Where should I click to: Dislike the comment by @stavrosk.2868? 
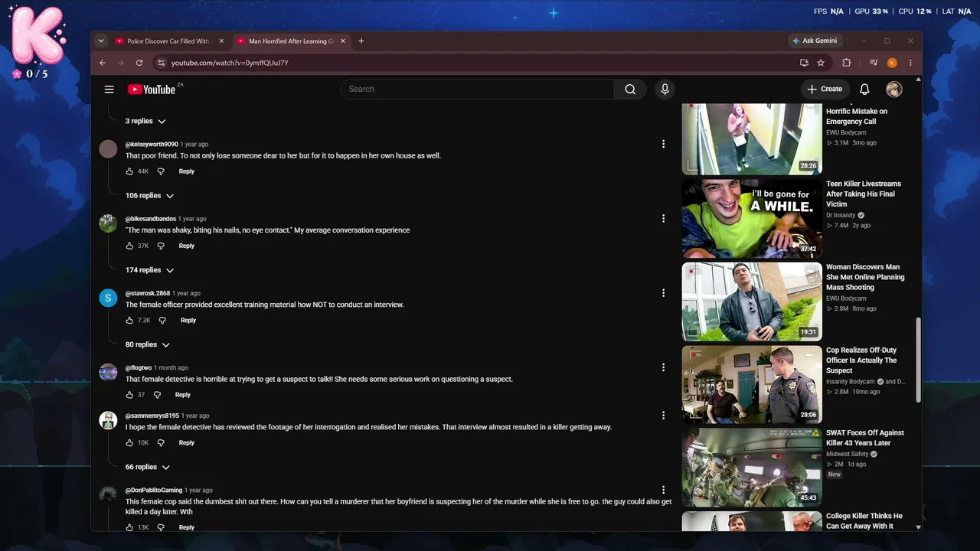pos(162,321)
